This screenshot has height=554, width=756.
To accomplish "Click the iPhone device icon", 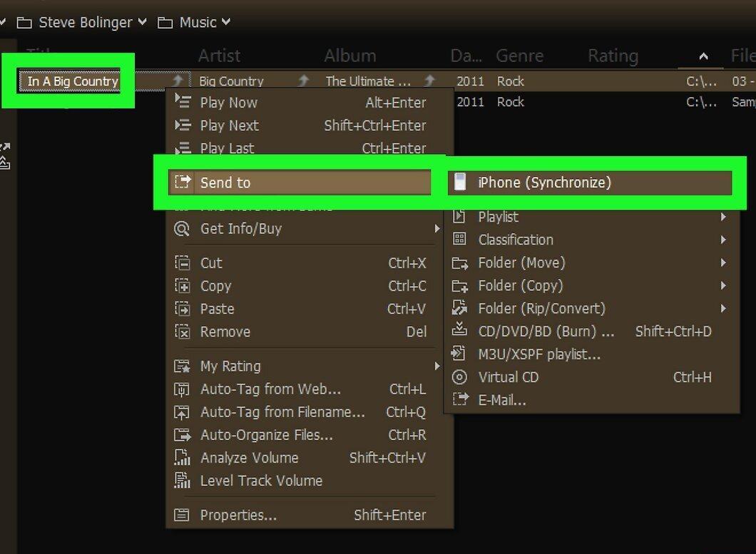I will pyautogui.click(x=460, y=182).
